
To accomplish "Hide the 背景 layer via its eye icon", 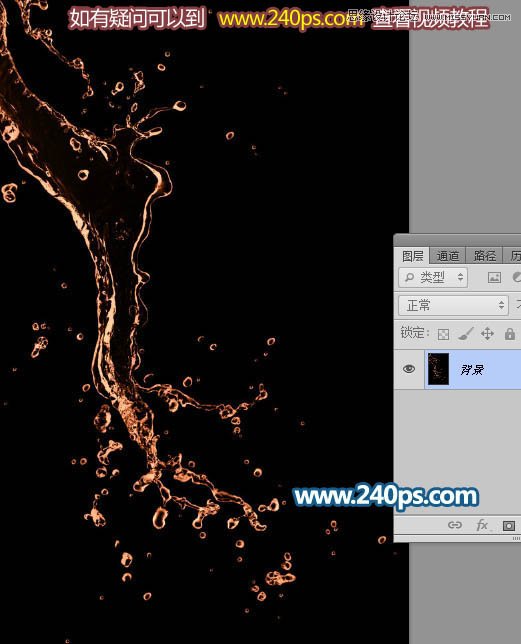I will pyautogui.click(x=409, y=369).
